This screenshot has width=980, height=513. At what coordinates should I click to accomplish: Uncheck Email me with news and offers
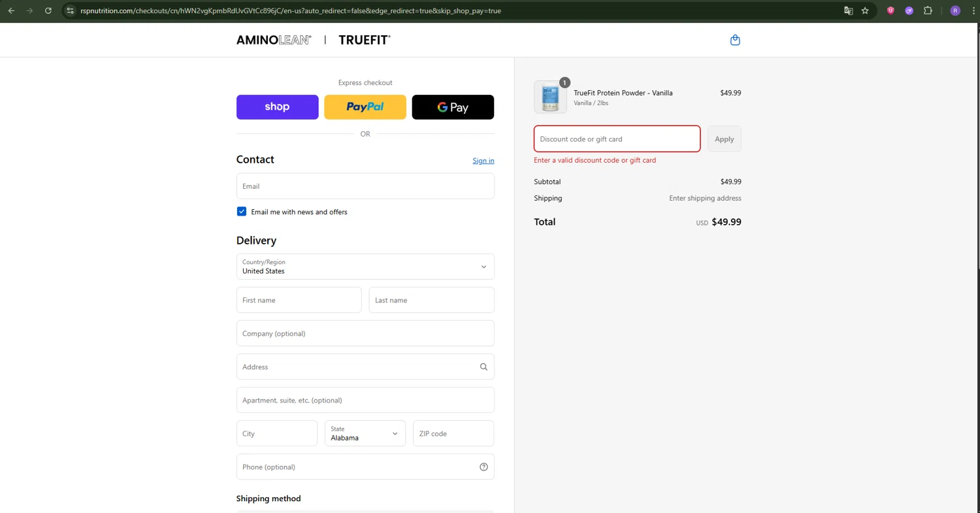[242, 212]
